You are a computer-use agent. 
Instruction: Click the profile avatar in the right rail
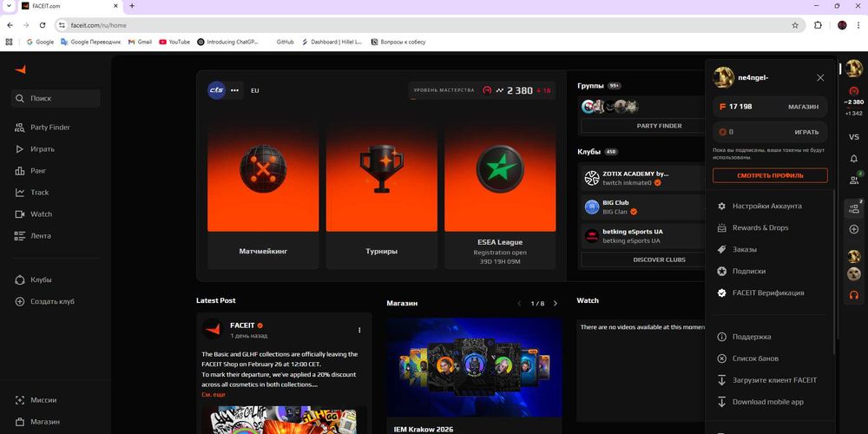click(x=853, y=69)
